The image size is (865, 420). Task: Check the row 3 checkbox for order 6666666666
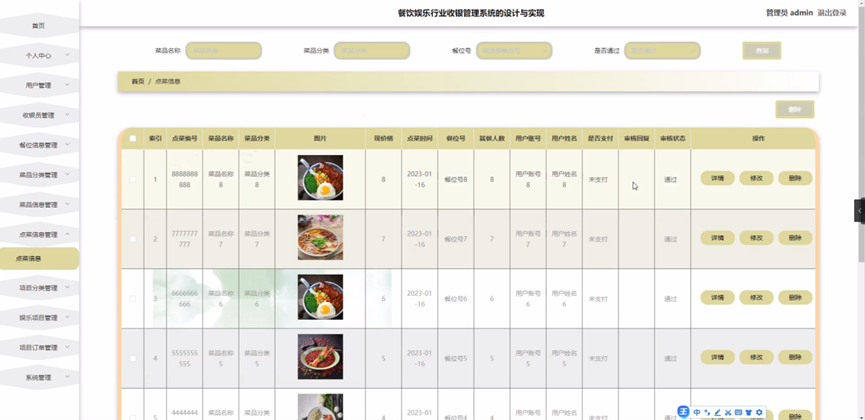133,299
